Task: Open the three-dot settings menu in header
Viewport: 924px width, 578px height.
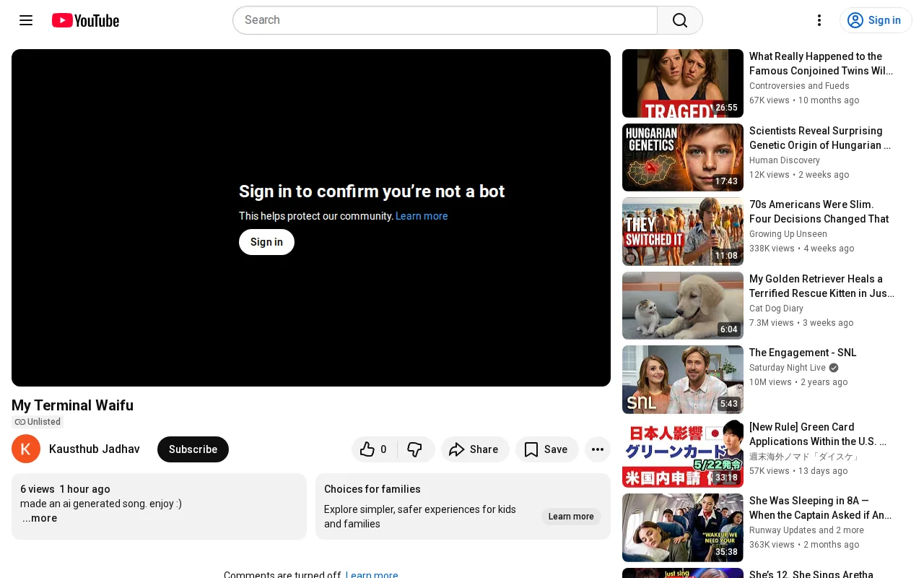Action: point(819,20)
